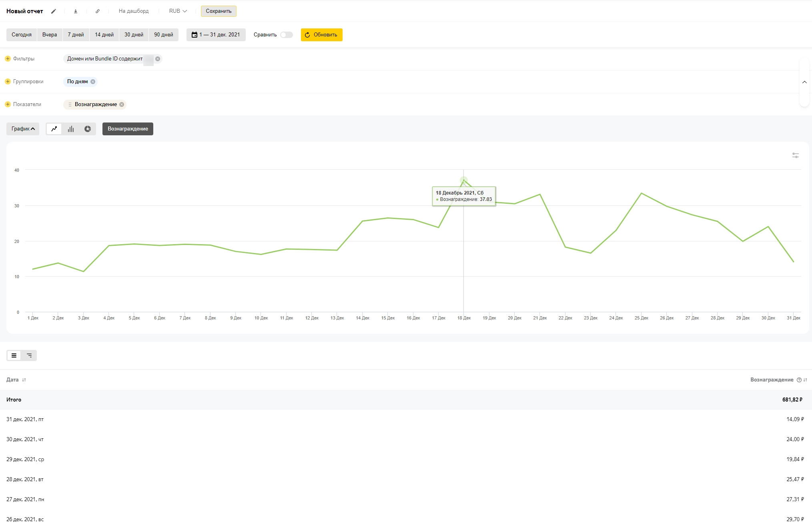Open the 1 — 31 дек. 2021 date picker
The image size is (812, 526).
(x=216, y=35)
